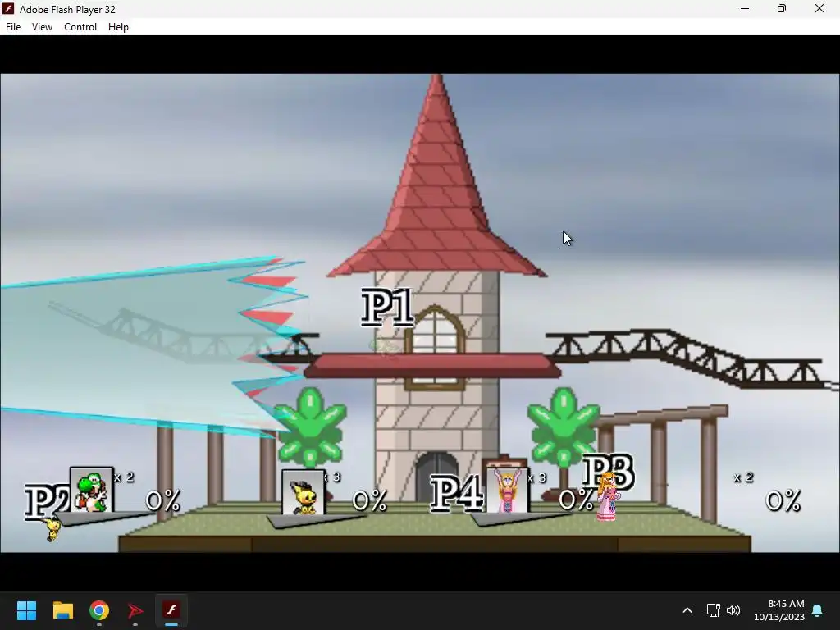This screenshot has width=840, height=630.
Task: Click the Pichu character portrait
Action: click(x=304, y=492)
